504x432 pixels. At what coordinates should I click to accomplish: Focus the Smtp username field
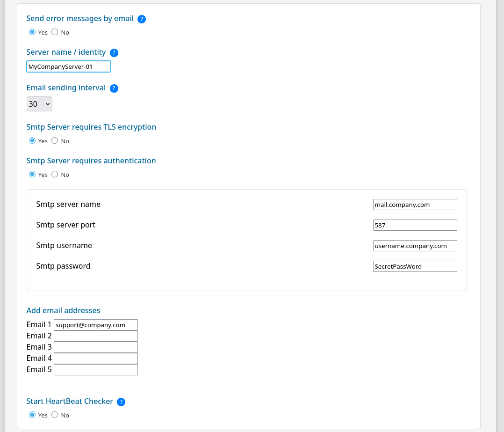pyautogui.click(x=415, y=246)
